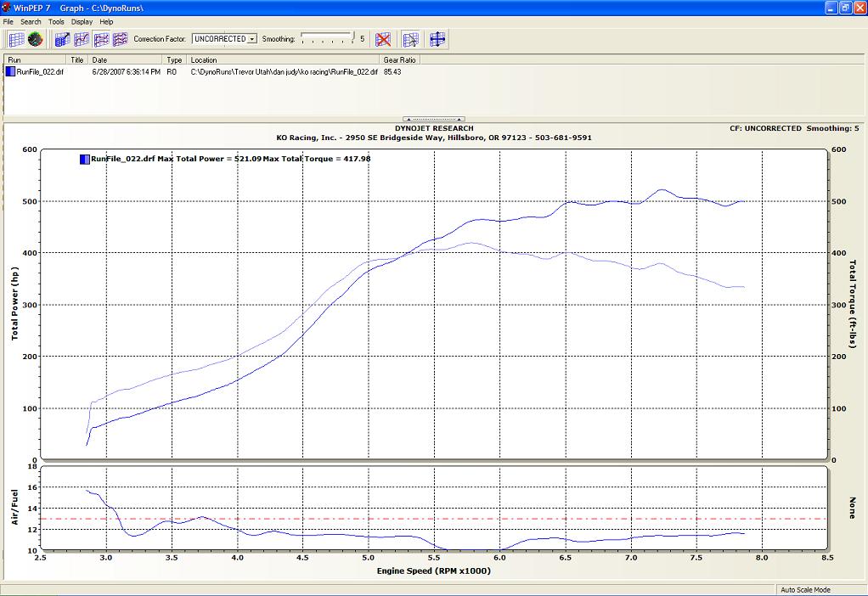Click the graph cursor pointer icon
Image resolution: width=868 pixels, height=596 pixels.
(x=411, y=39)
